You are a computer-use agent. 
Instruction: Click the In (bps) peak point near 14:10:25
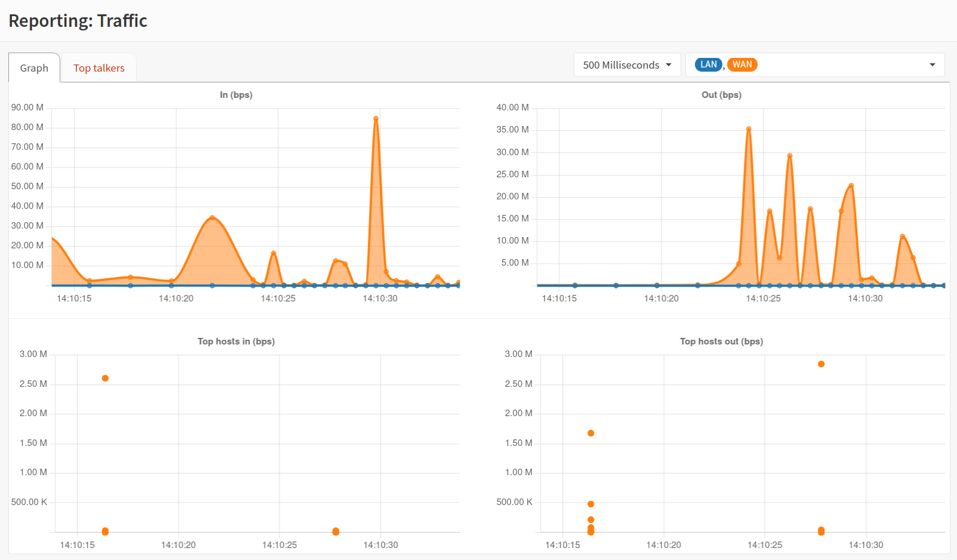click(x=273, y=253)
